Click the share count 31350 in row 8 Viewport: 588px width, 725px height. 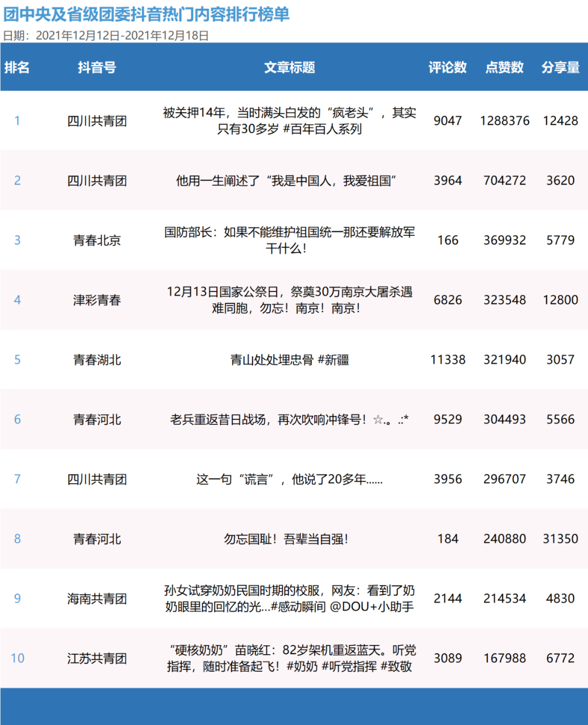click(x=562, y=539)
